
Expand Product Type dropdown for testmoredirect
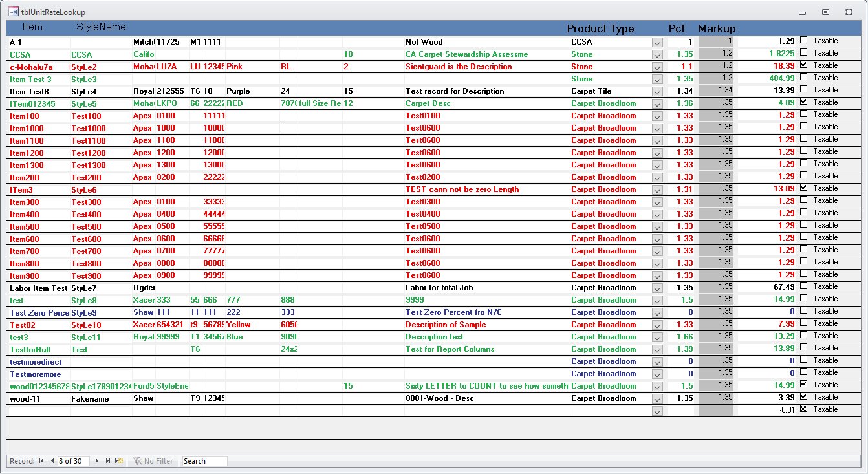[657, 361]
